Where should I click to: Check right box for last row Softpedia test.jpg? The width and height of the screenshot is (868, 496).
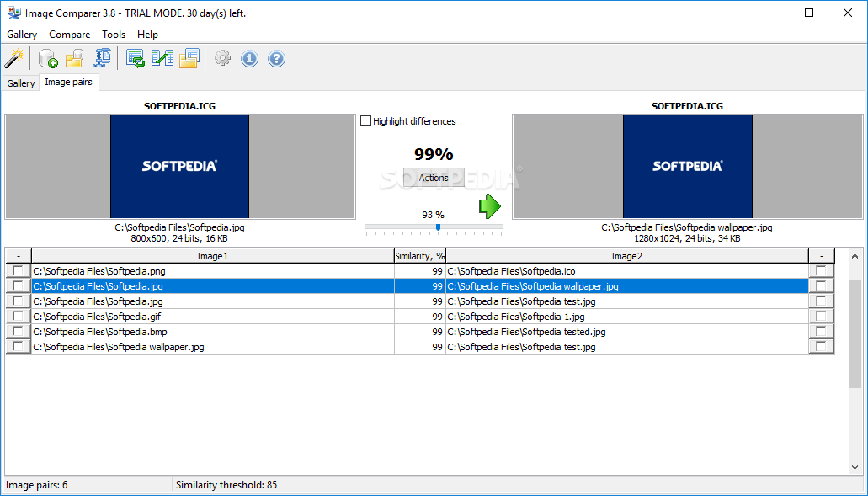(x=821, y=346)
